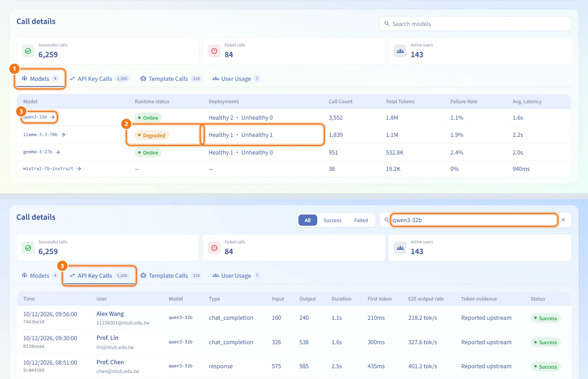This screenshot has width=588, height=379.
Task: Select the All filter in the status toggle
Action: pos(308,220)
